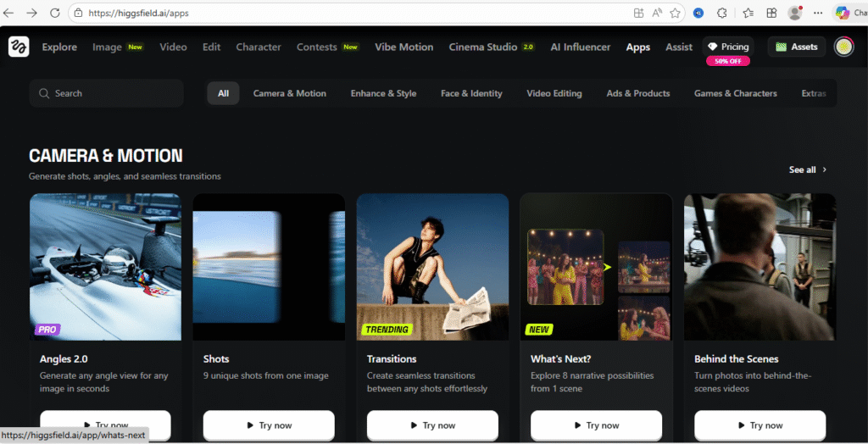Viewport: 868px width, 444px height.
Task: Focus the apps Search field
Action: 106,93
